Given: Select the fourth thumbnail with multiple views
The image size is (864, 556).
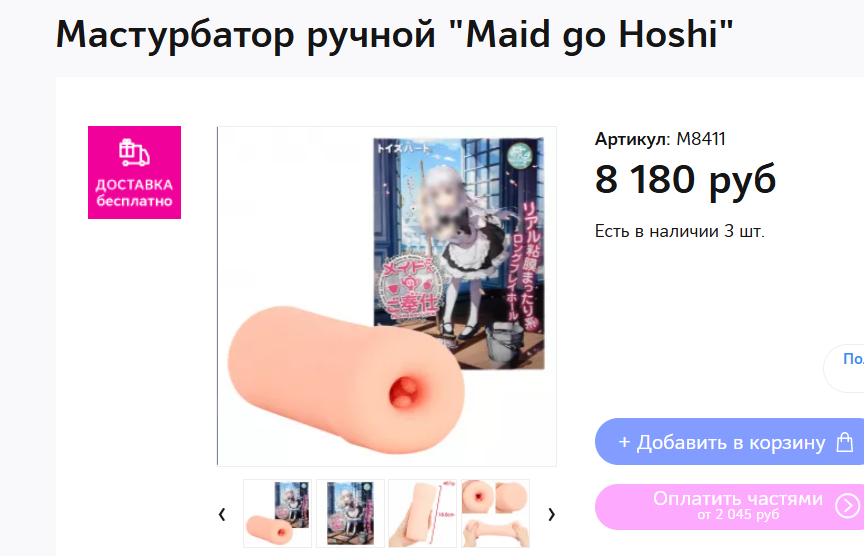Looking at the screenshot, I should [495, 513].
